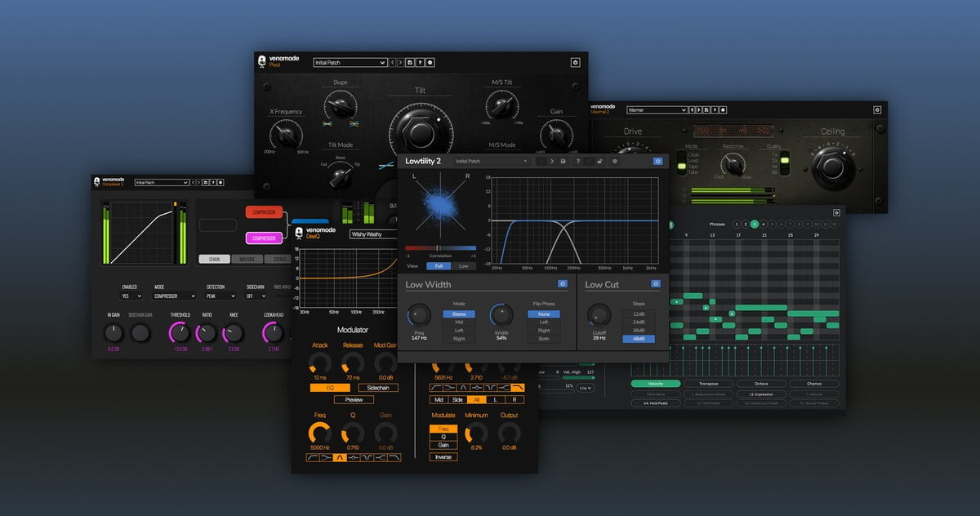Image resolution: width=980 pixels, height=516 pixels.
Task: Toggle the Low Width section power button
Action: [562, 283]
